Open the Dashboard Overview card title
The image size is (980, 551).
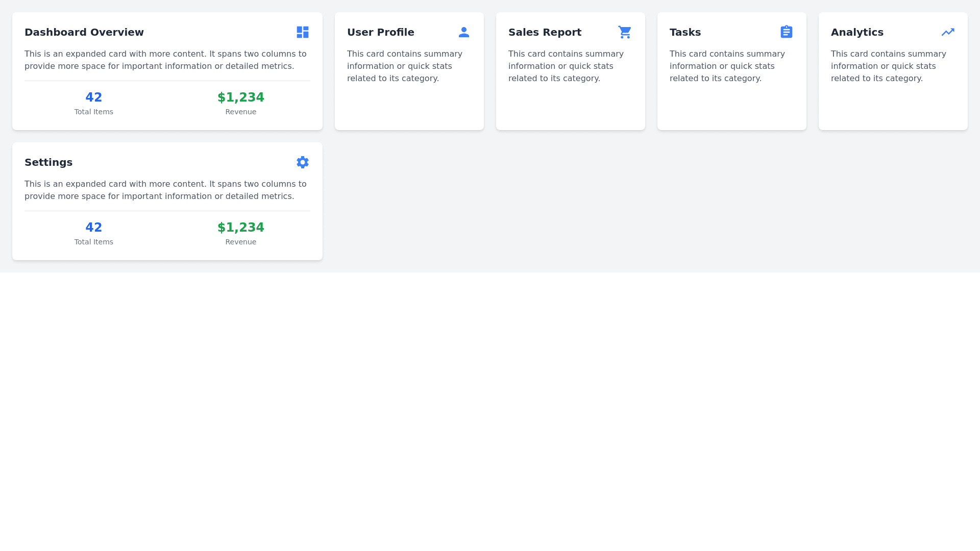84,32
